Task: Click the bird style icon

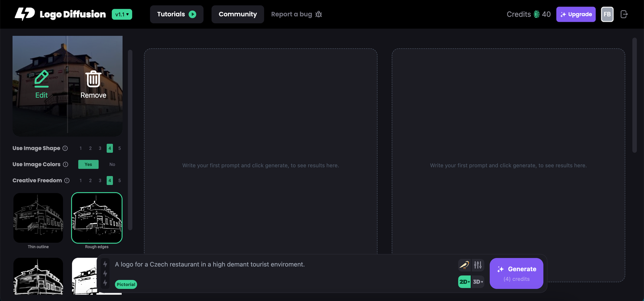Action: pyautogui.click(x=464, y=265)
